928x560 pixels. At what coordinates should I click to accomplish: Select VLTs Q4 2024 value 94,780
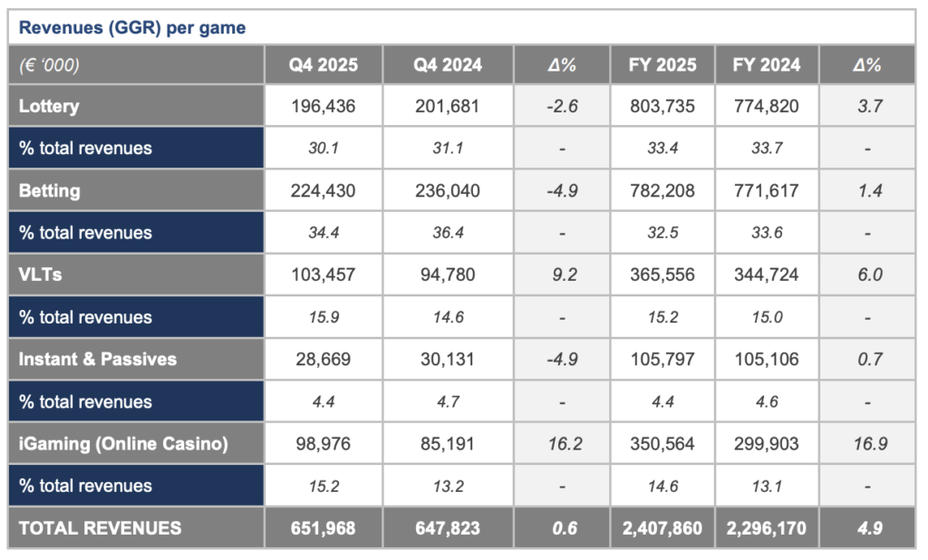(448, 275)
